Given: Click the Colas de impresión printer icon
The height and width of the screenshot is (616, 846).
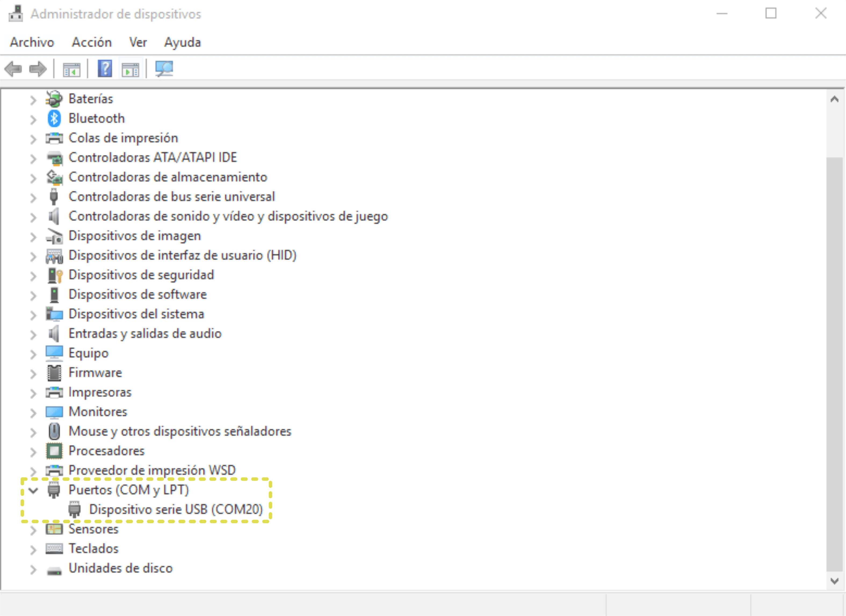Looking at the screenshot, I should coord(54,138).
